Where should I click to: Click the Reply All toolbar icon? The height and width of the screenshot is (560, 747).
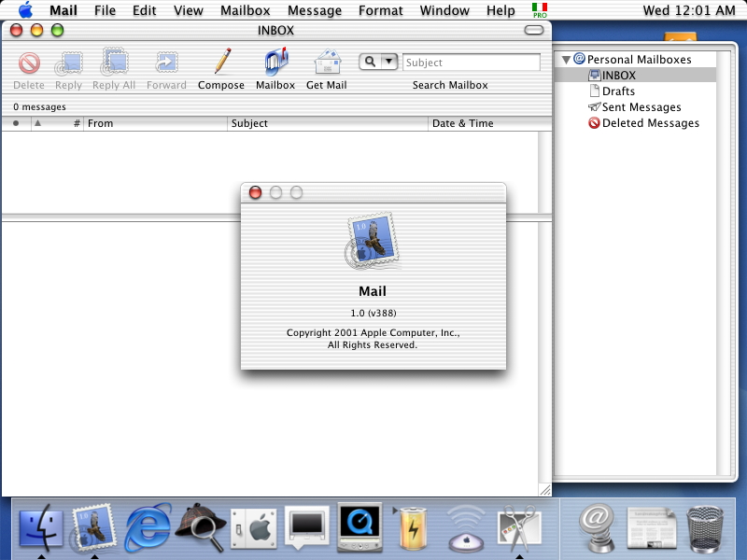(115, 63)
